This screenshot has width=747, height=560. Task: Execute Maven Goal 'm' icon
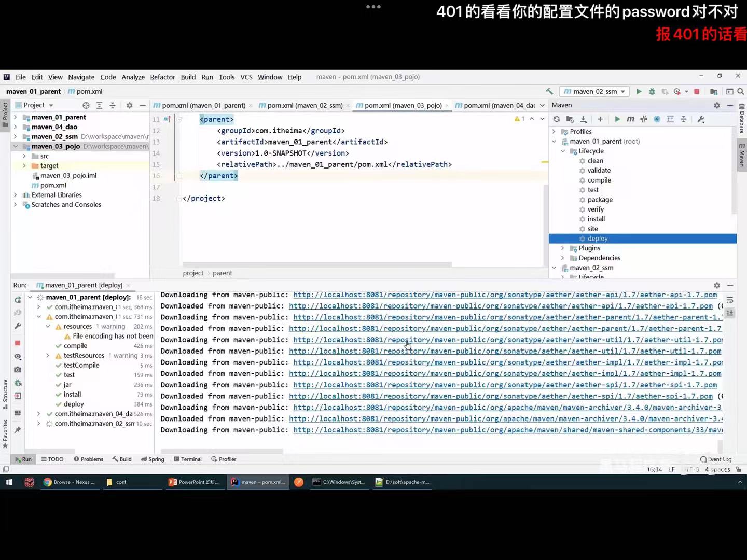pos(630,119)
